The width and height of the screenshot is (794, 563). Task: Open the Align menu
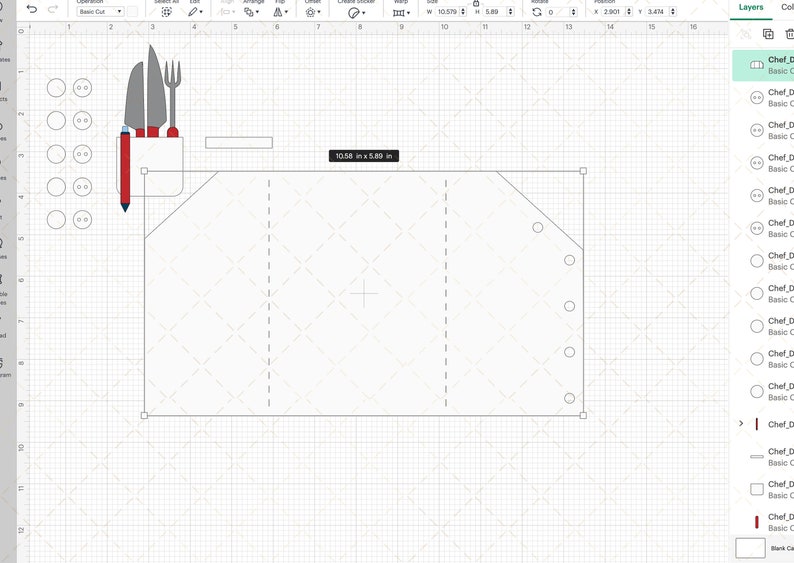[228, 12]
